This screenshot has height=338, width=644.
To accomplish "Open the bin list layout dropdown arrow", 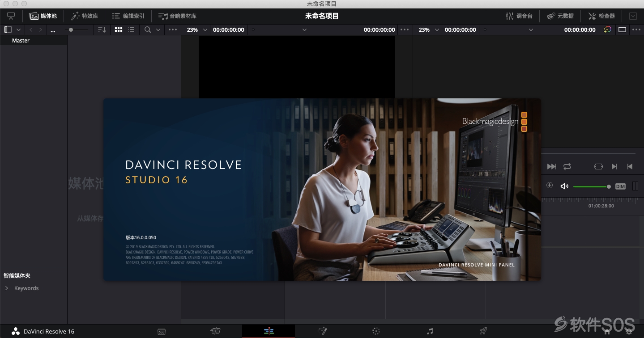I will point(18,30).
